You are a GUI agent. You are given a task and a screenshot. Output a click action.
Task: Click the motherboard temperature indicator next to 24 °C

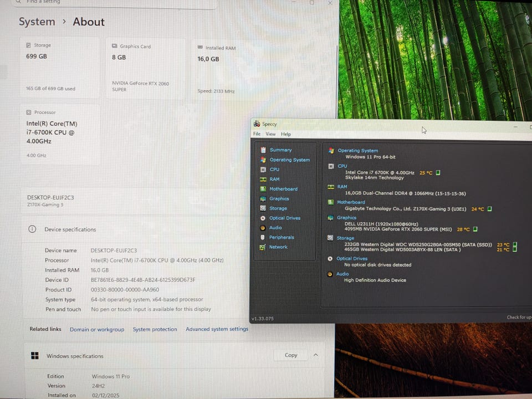click(x=489, y=209)
